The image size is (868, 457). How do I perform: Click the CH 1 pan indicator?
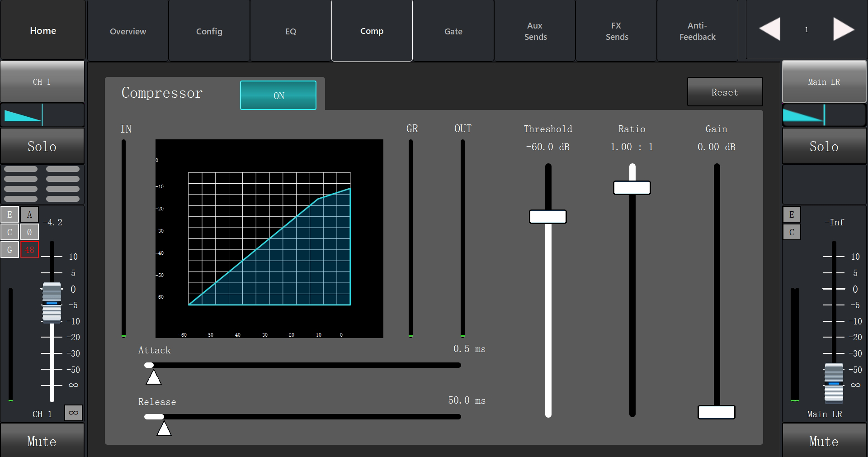42,115
